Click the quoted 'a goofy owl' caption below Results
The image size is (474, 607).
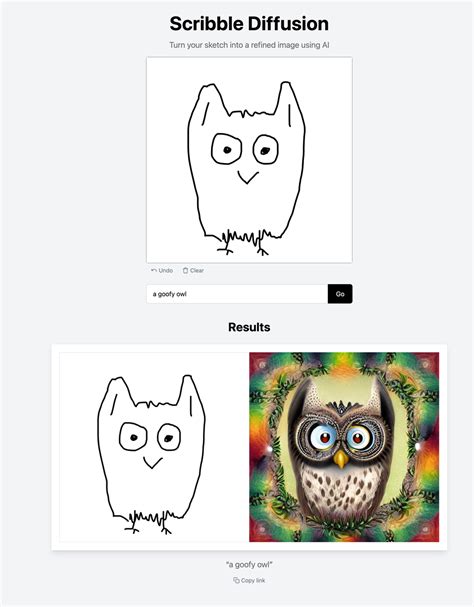(x=249, y=565)
